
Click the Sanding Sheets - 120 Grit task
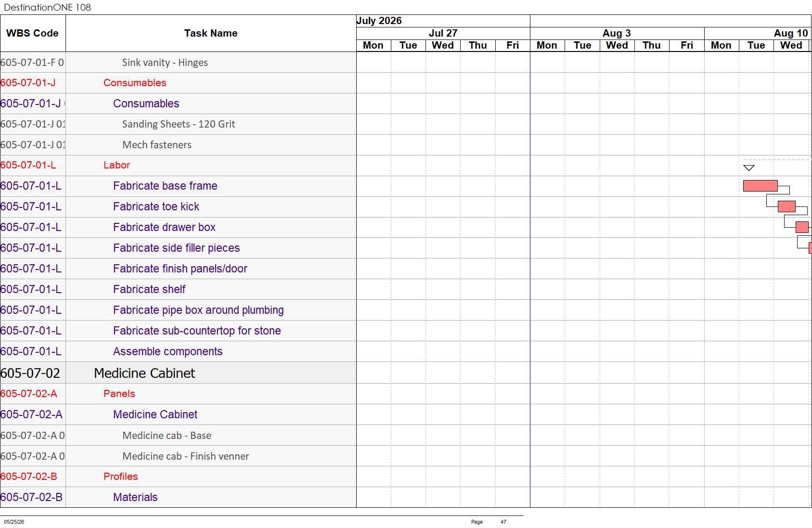coord(179,124)
